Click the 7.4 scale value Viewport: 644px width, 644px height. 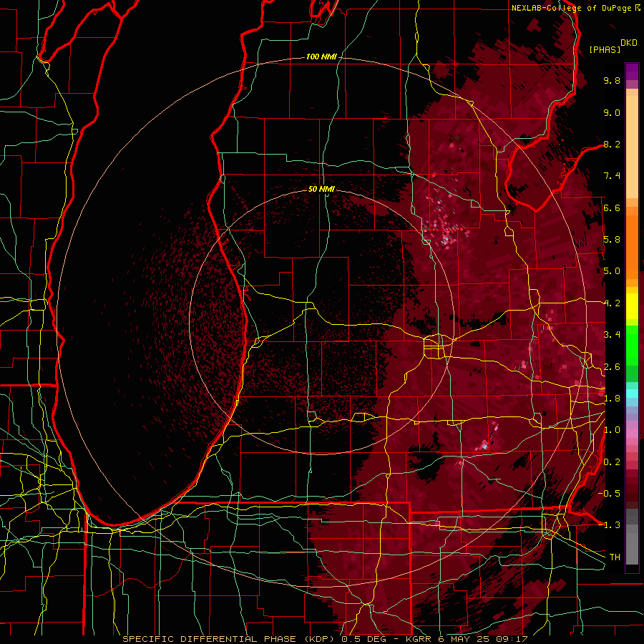click(612, 176)
